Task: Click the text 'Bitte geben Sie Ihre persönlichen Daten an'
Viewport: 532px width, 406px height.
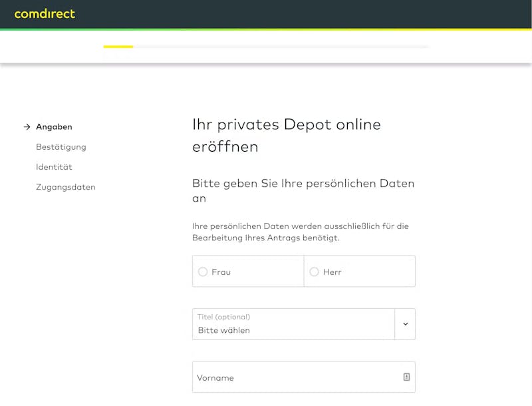Action: [x=303, y=190]
